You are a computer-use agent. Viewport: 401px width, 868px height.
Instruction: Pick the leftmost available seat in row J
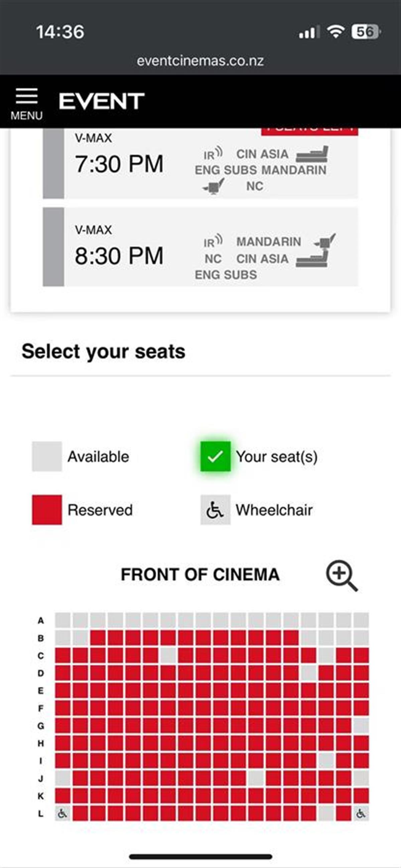click(x=62, y=778)
